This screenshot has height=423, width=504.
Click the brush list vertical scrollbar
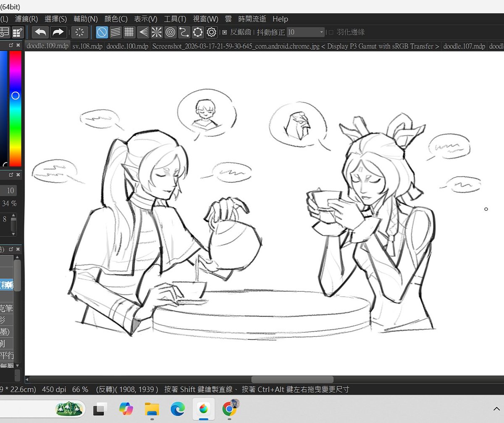click(x=17, y=275)
